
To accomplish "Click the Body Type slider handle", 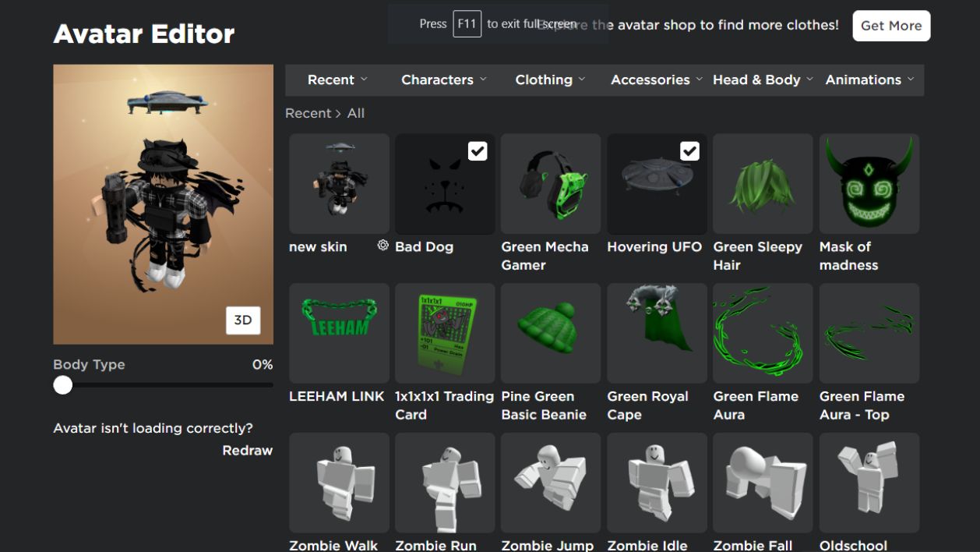I will pos(63,384).
